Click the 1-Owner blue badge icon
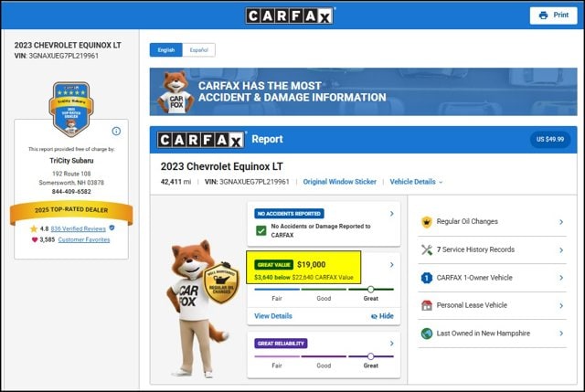 pos(427,278)
